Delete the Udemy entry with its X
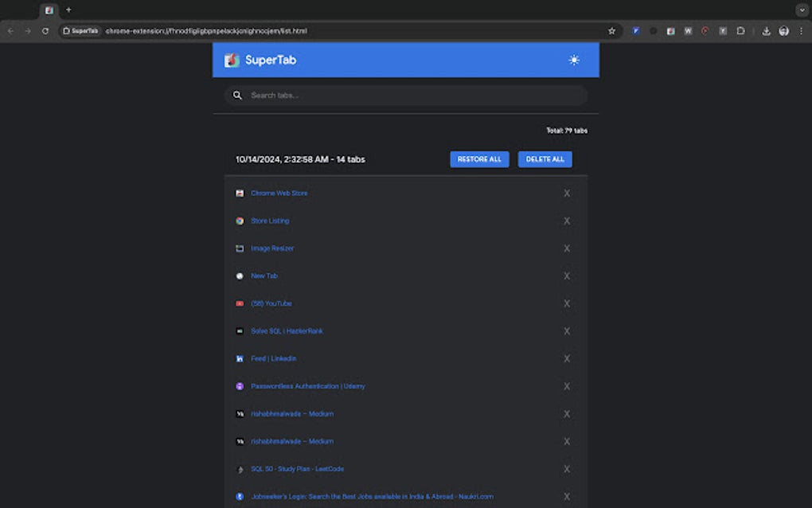 click(x=566, y=386)
